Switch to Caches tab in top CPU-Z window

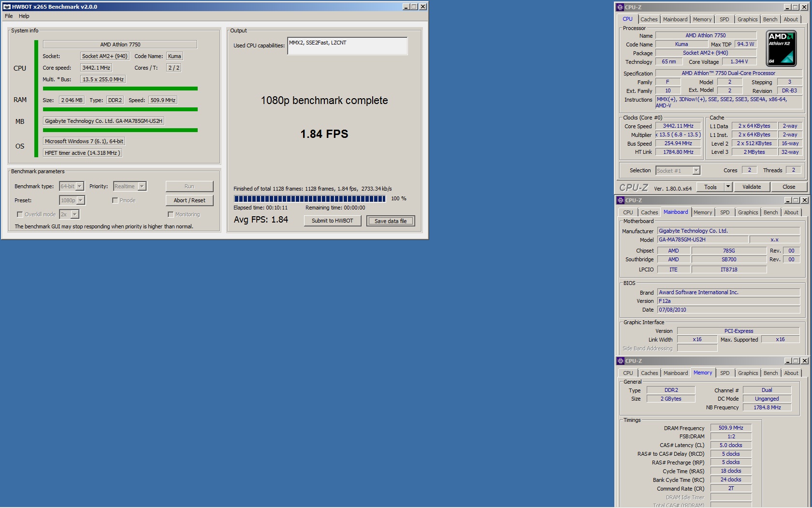point(649,19)
